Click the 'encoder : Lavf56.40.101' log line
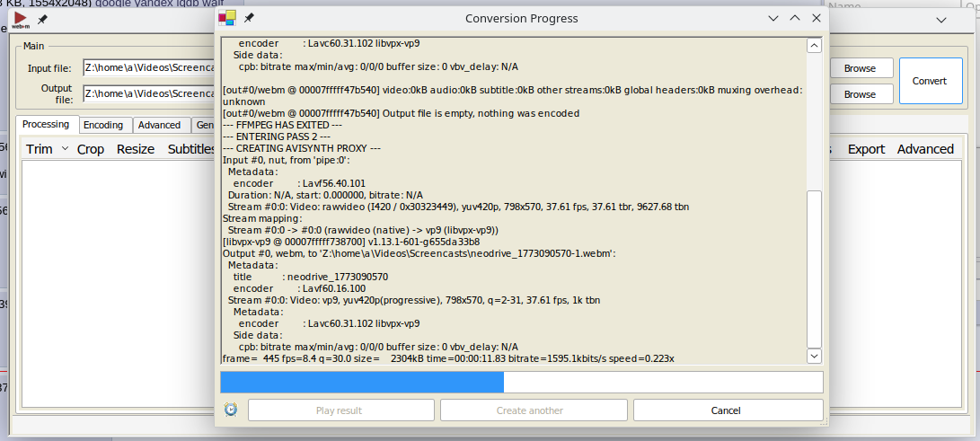980x441 pixels. pyautogui.click(x=299, y=183)
